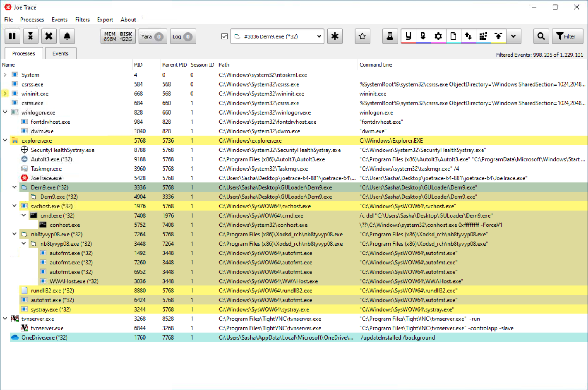Collapse the tvnserver.exe PID 3268 node
The height and width of the screenshot is (390, 588).
[x=5, y=319]
